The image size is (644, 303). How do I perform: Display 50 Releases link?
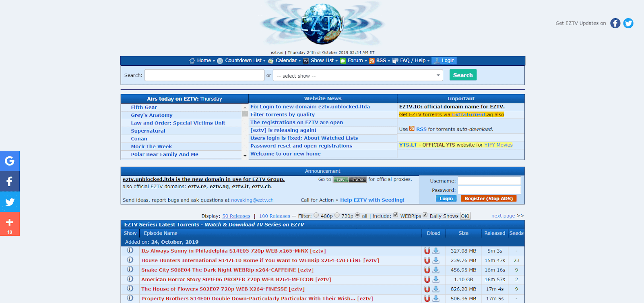point(236,216)
